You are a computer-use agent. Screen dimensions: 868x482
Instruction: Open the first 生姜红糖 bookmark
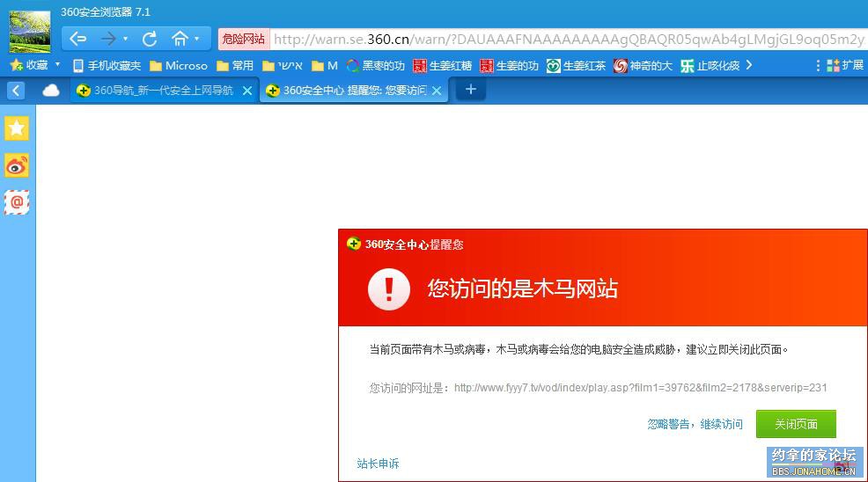tap(443, 66)
